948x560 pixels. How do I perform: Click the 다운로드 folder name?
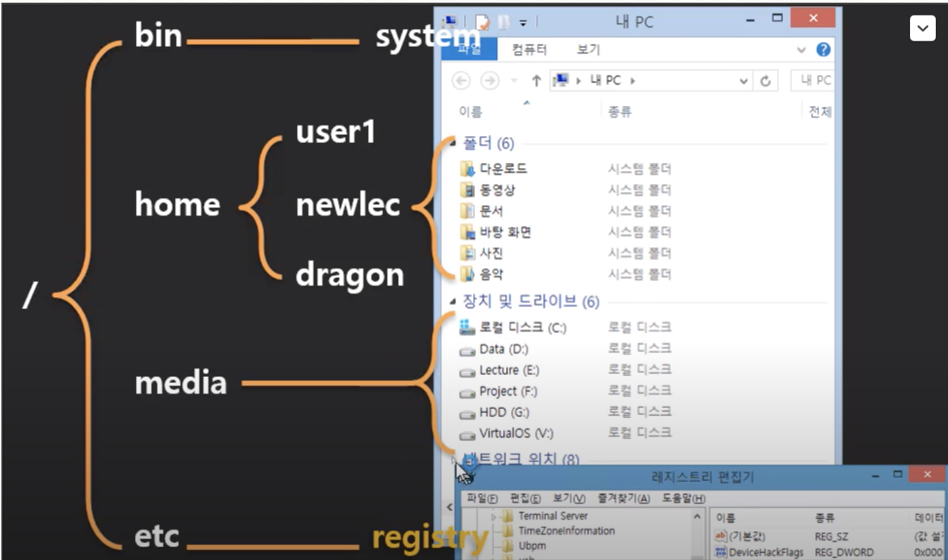click(x=503, y=169)
